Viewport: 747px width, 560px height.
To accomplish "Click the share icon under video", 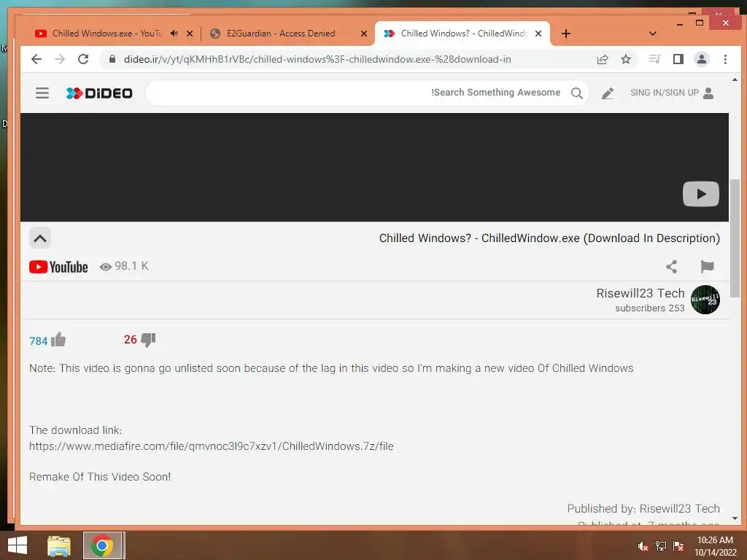I will (671, 267).
